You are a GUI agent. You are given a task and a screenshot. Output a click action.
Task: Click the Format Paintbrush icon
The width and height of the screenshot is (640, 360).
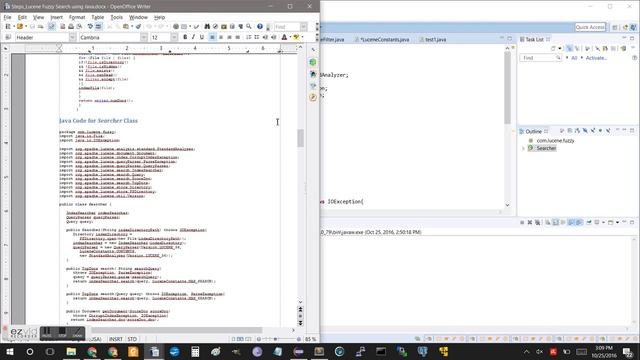click(x=138, y=27)
